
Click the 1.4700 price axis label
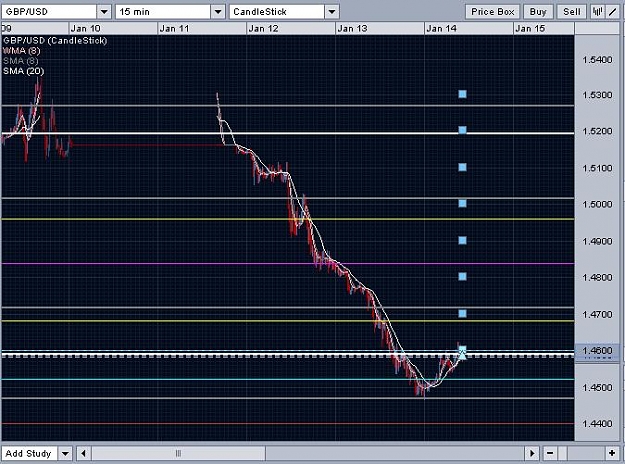597,315
